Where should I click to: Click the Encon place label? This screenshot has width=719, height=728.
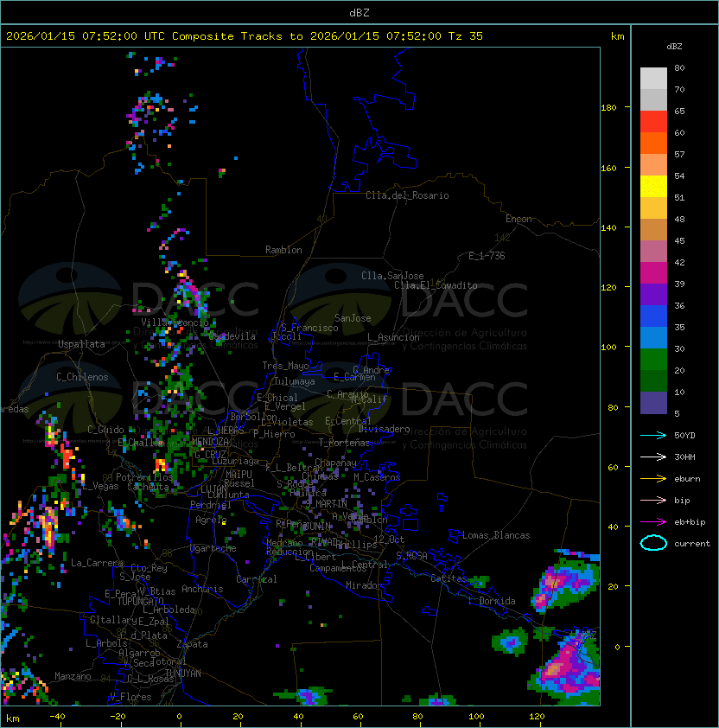click(x=519, y=219)
